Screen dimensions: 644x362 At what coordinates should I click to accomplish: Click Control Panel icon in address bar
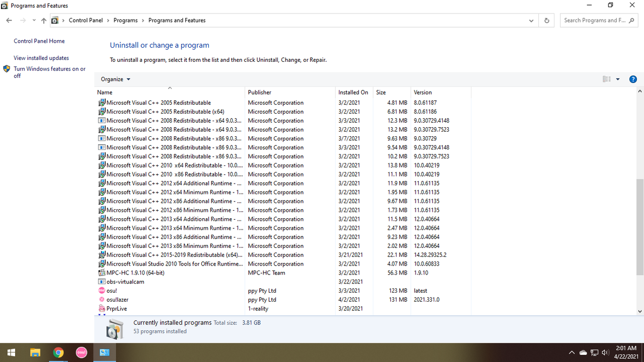(x=55, y=21)
